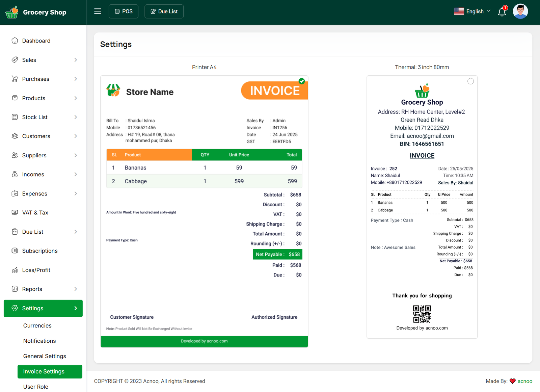Screen dimensions: 540x392
Task: Expand the Sales menu chevron
Action: pyautogui.click(x=76, y=60)
